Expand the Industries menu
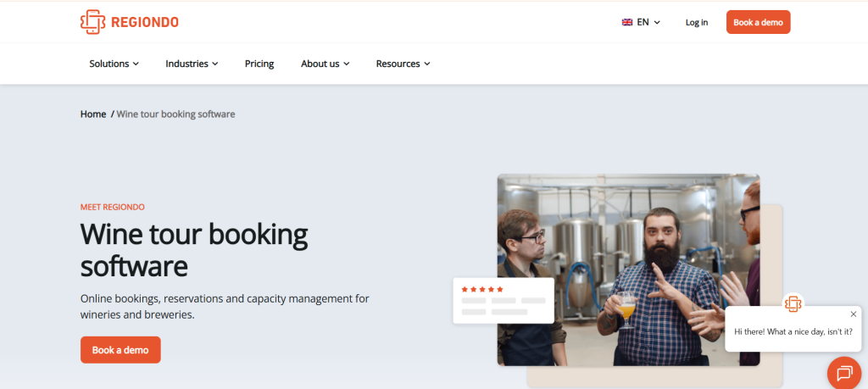Screen dimensions: 868x389 tap(192, 64)
